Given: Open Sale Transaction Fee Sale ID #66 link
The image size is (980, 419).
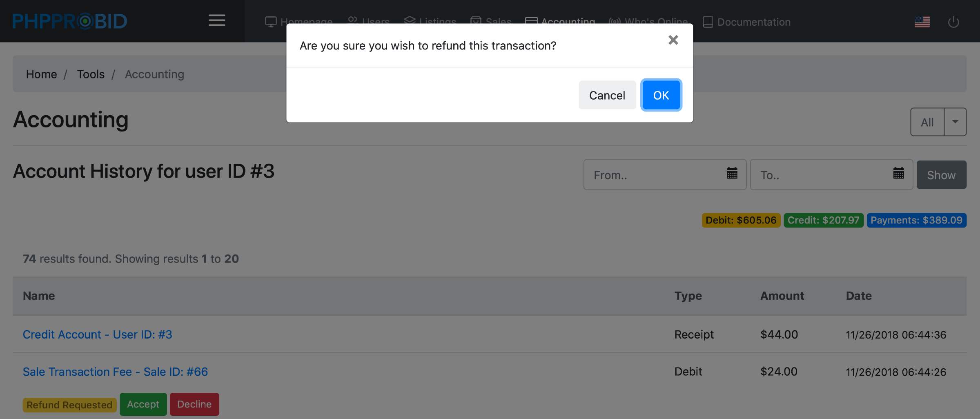Looking at the screenshot, I should click(115, 372).
